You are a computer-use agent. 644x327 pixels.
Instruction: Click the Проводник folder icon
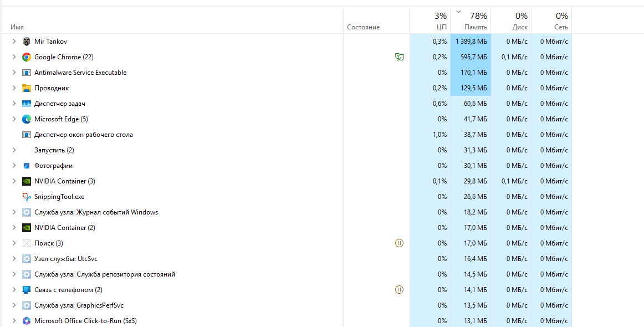[x=26, y=88]
